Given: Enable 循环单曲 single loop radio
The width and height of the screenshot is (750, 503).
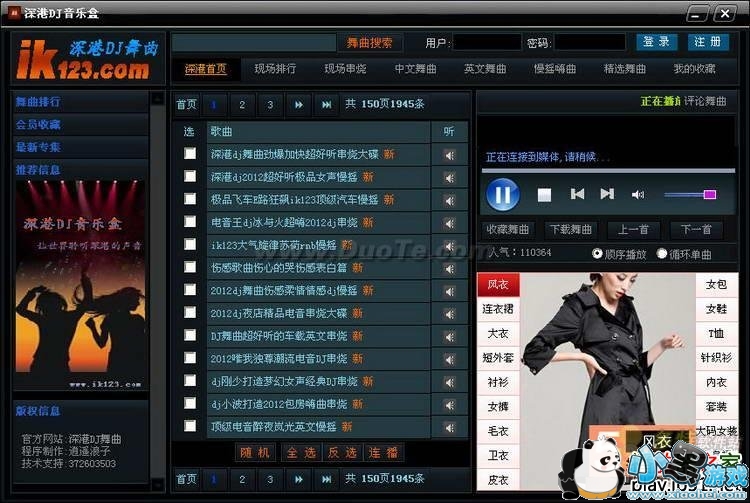Looking at the screenshot, I should point(662,253).
